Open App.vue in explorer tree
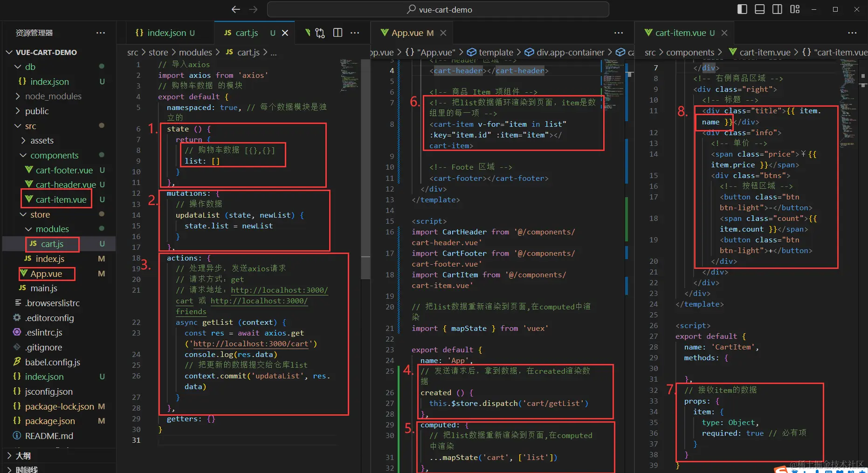 coord(46,274)
